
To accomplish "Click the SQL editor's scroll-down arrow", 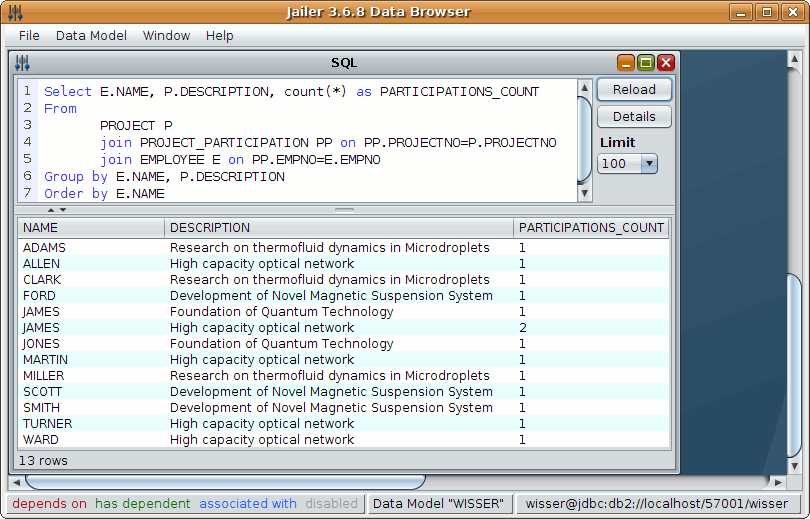I will tap(585, 194).
